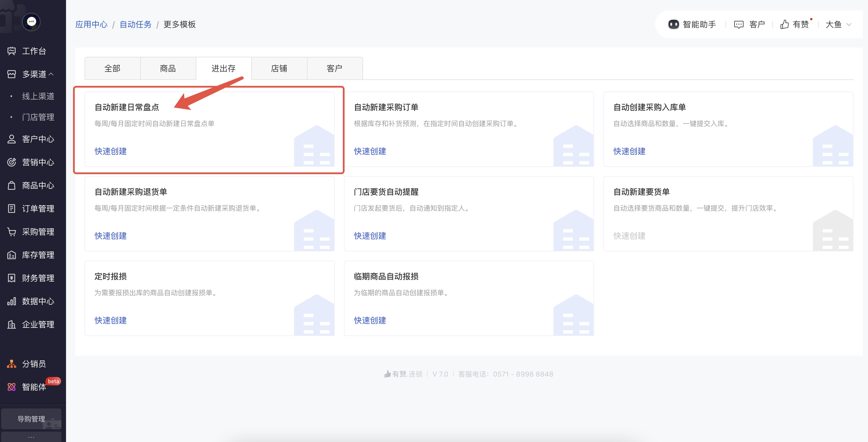868x442 pixels.
Task: Open the 客户 chat bubble icon
Action: (x=739, y=24)
